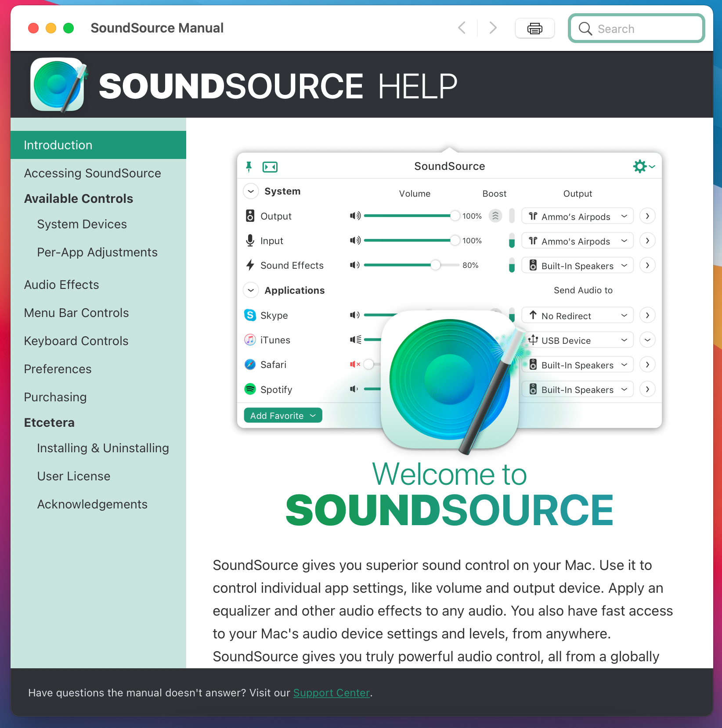The width and height of the screenshot is (722, 728).
Task: Click the pin icon in SoundSource panel
Action: pyautogui.click(x=249, y=166)
